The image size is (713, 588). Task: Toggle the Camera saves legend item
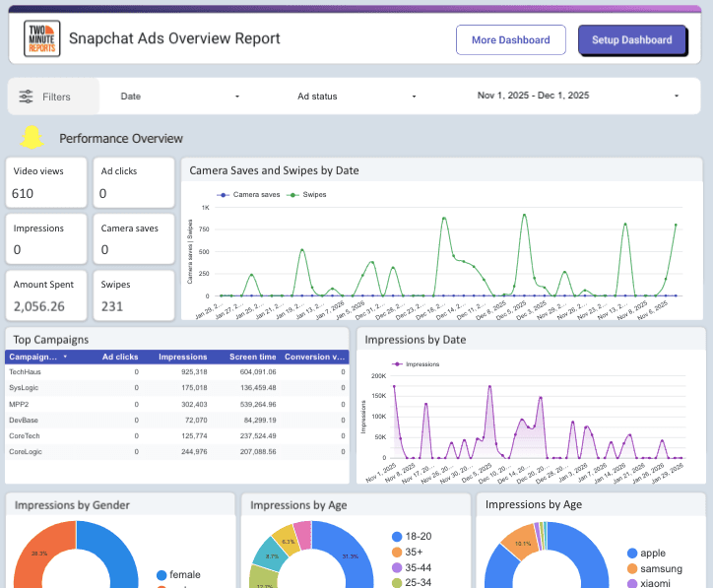click(248, 195)
